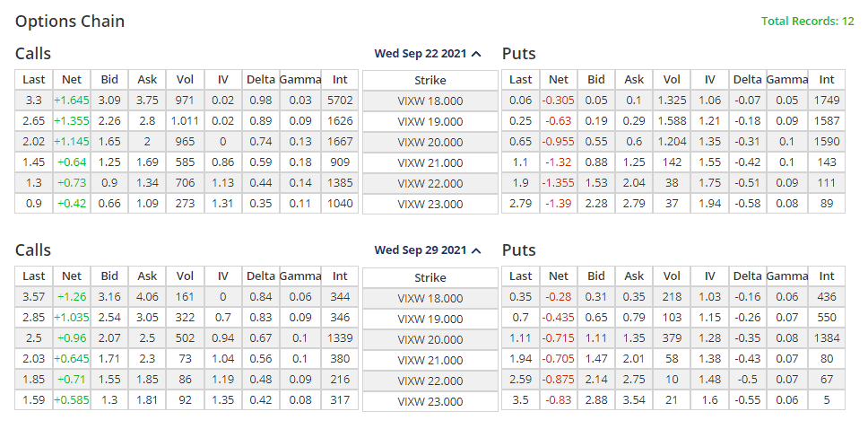Image resolution: width=868 pixels, height=429 pixels.
Task: Click the 5702 open interest in Sep 22 calls
Action: pyautogui.click(x=340, y=101)
